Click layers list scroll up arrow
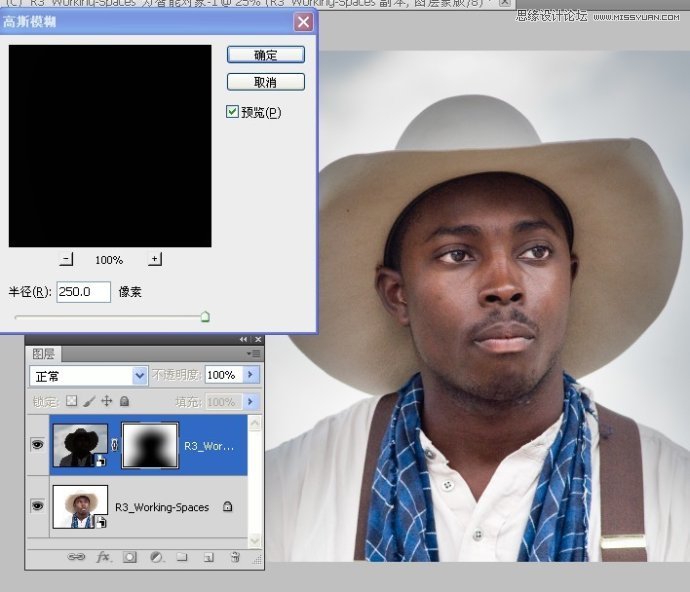This screenshot has width=690, height=592. [x=255, y=423]
